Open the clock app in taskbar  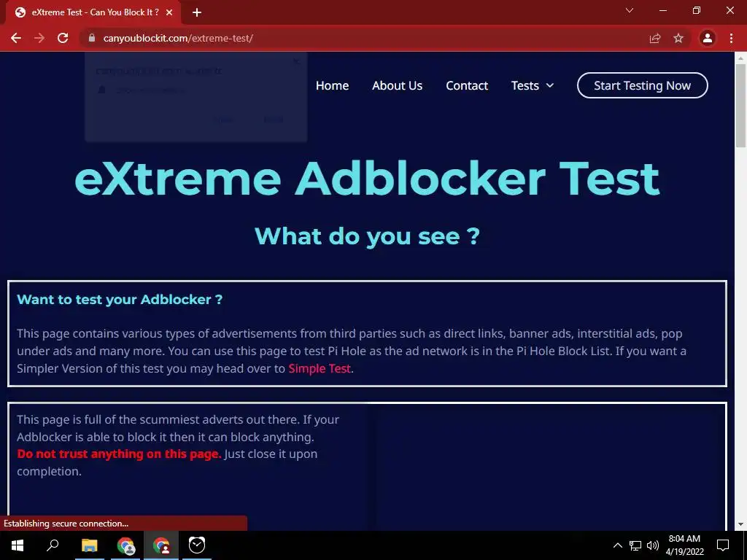click(x=197, y=545)
